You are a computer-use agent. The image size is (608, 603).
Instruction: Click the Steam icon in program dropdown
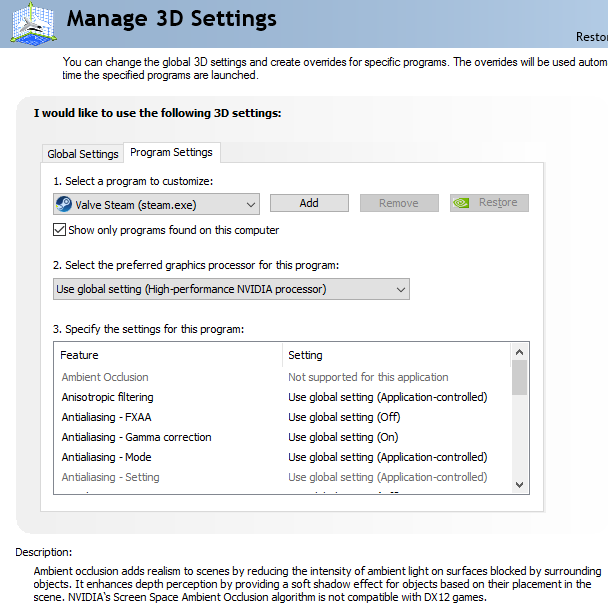[64, 204]
